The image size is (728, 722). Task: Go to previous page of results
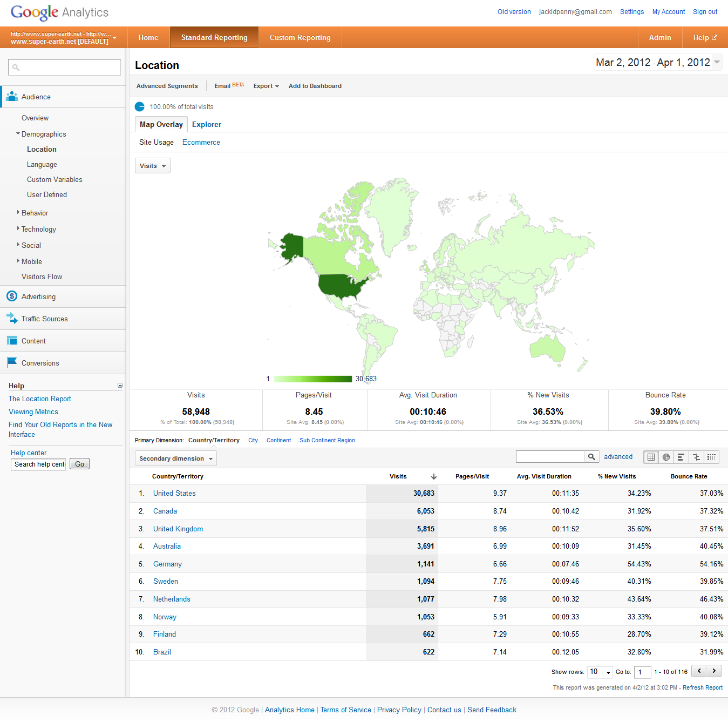[x=699, y=671]
